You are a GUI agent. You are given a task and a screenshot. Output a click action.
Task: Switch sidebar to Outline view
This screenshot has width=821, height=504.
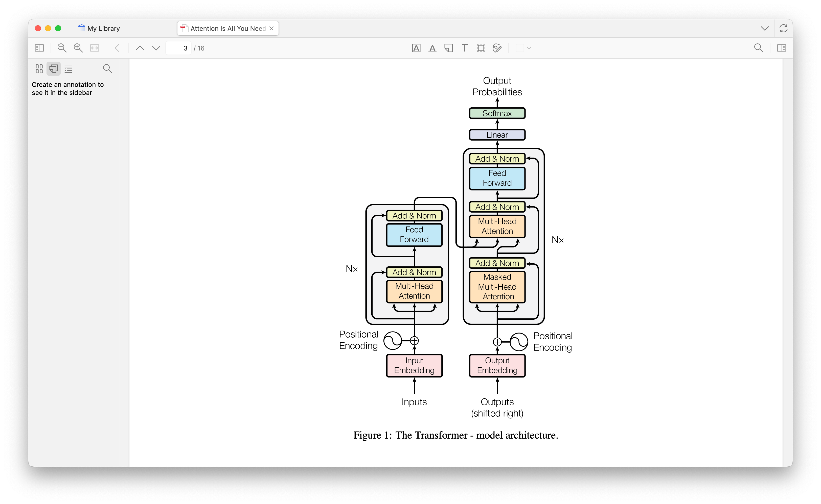68,69
